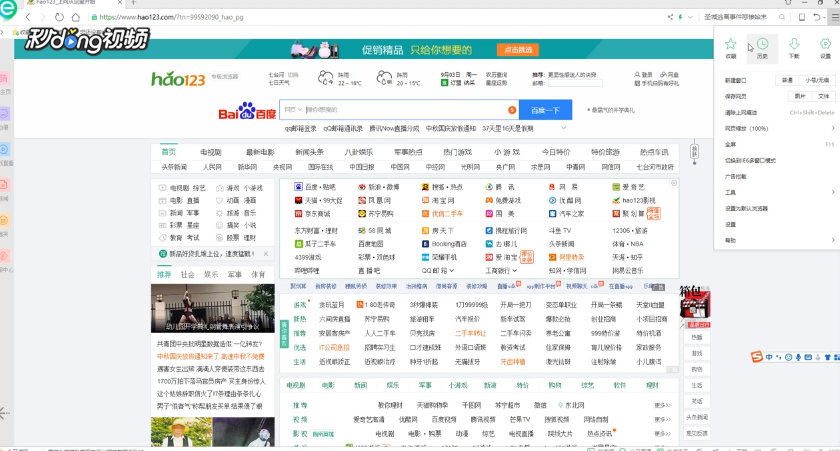Choose 普通 new window option
The image size is (840, 451).
pyautogui.click(x=787, y=80)
